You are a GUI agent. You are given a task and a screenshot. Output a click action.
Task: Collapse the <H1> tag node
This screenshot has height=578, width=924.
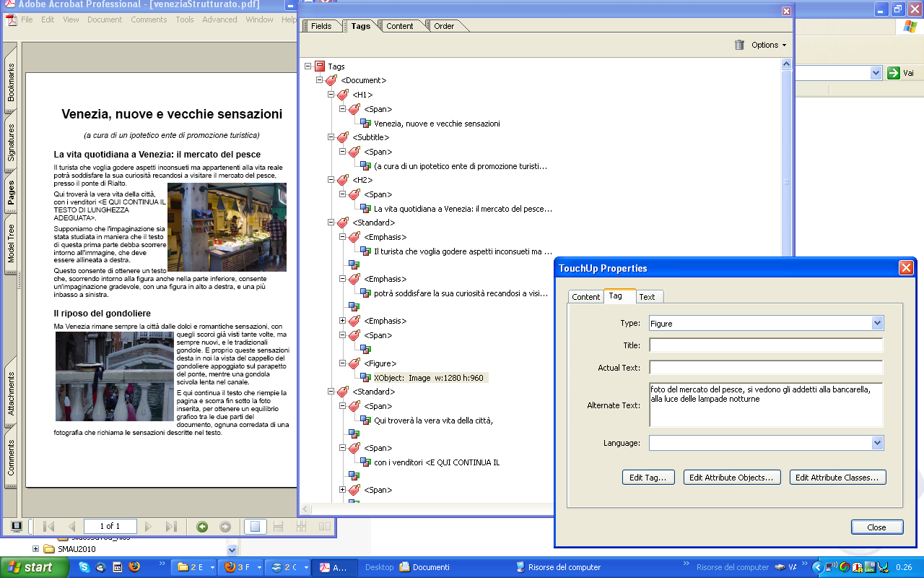[x=331, y=95]
